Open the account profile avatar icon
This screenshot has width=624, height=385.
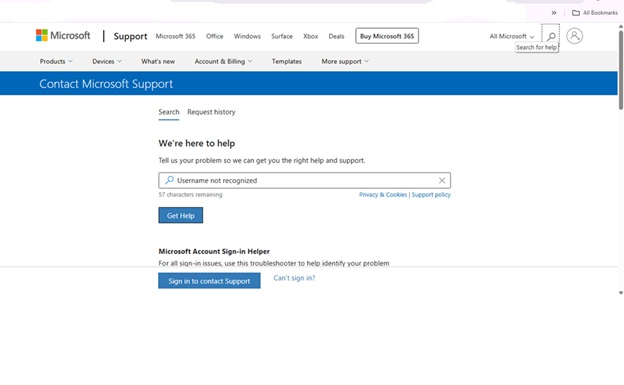pyautogui.click(x=574, y=36)
